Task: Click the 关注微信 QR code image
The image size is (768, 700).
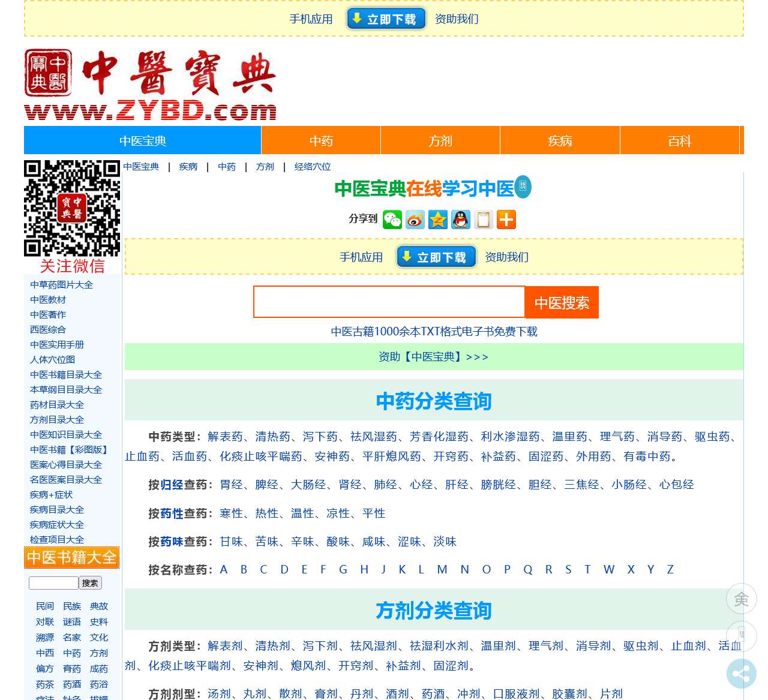Action: coord(71,209)
